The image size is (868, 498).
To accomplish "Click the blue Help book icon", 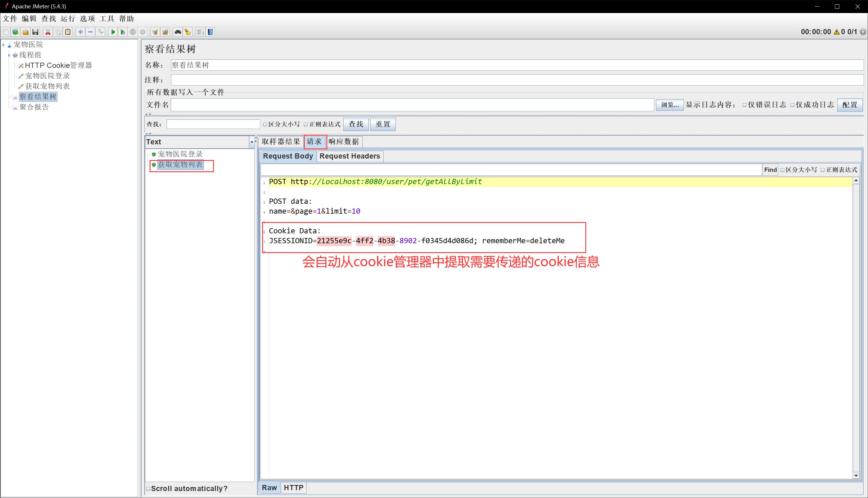I will (x=211, y=32).
